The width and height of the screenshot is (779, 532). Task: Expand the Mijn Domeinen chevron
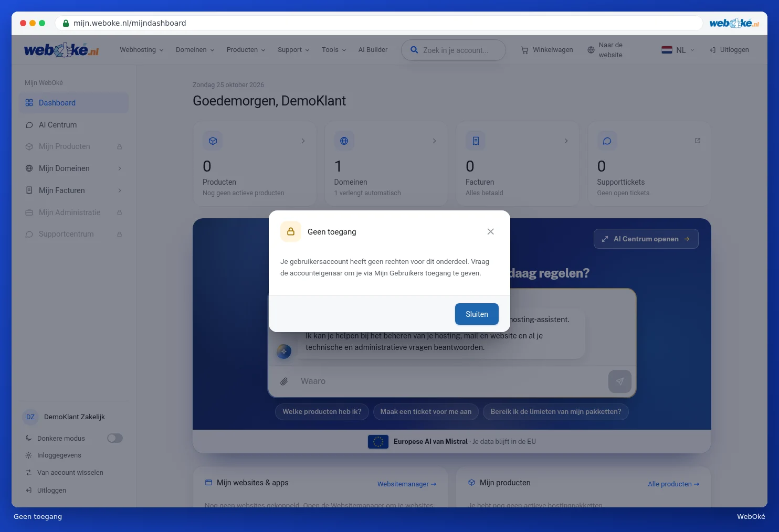[x=120, y=168]
